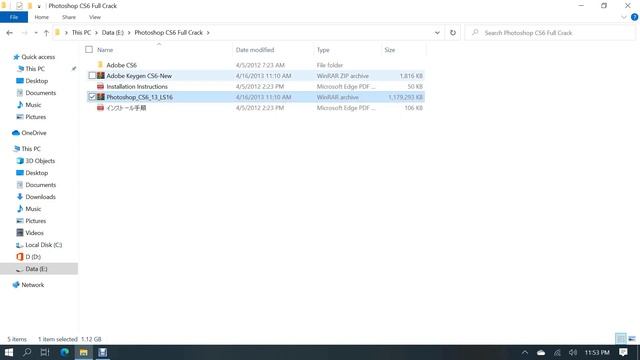Open D (D:) drive in sidebar
This screenshot has width=640, height=360.
point(33,257)
